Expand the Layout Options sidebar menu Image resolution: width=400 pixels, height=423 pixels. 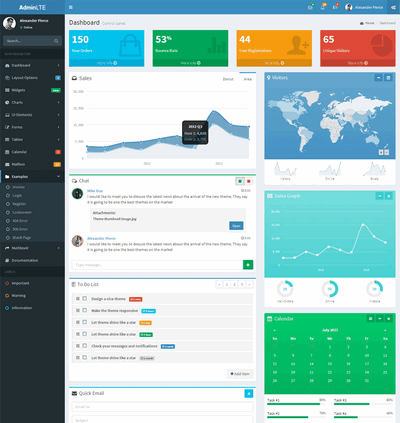32,78
